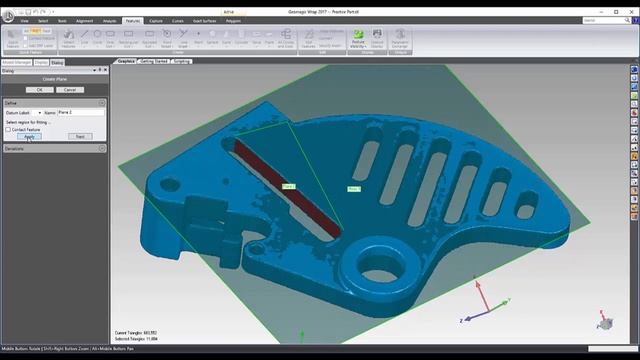This screenshot has height=360, width=640.
Task: Select the Rectangular Slot feature tool
Action: click(x=128, y=39)
